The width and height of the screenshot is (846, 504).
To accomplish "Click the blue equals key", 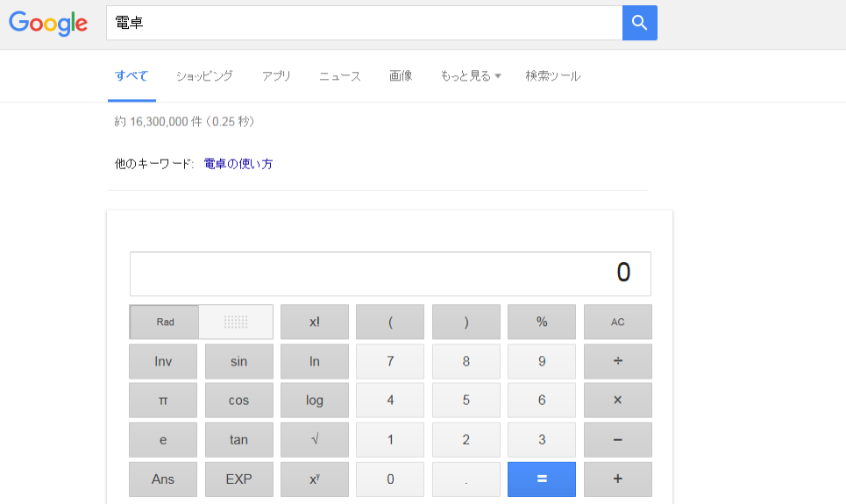I will (542, 479).
